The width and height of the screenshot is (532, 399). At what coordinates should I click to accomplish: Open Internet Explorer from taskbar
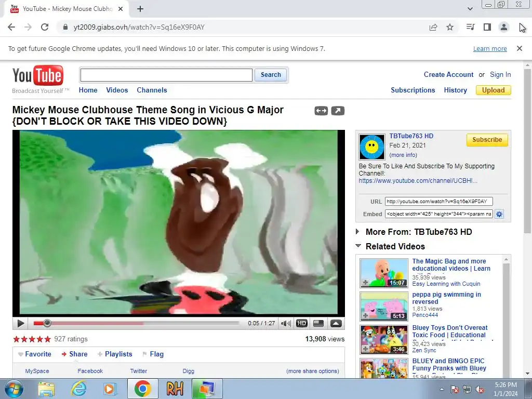tap(79, 389)
